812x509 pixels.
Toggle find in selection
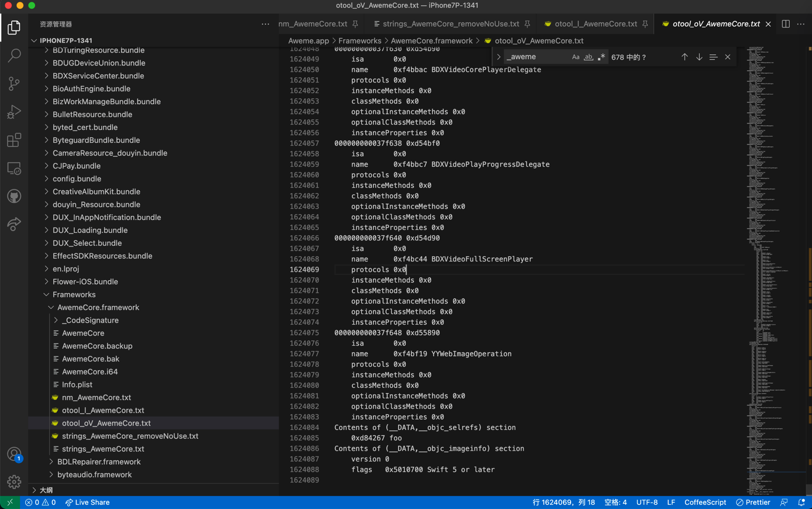(x=713, y=57)
